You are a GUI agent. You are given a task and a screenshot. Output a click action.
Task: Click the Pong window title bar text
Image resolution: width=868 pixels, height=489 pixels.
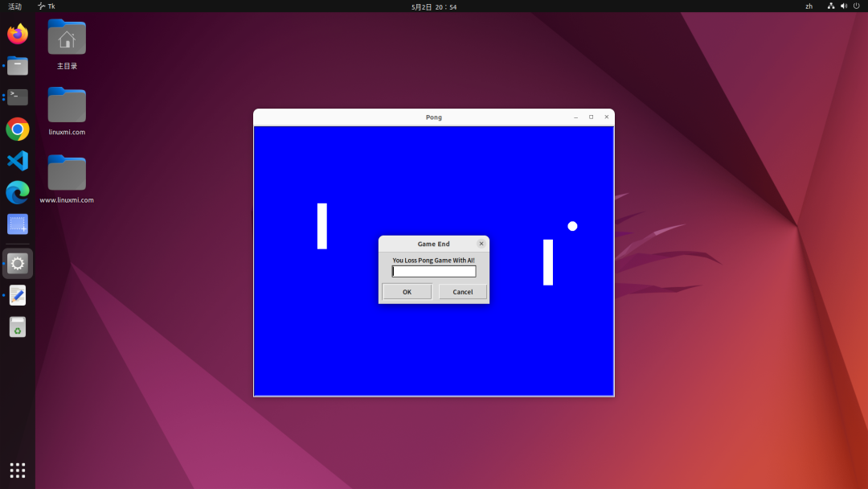click(x=434, y=117)
